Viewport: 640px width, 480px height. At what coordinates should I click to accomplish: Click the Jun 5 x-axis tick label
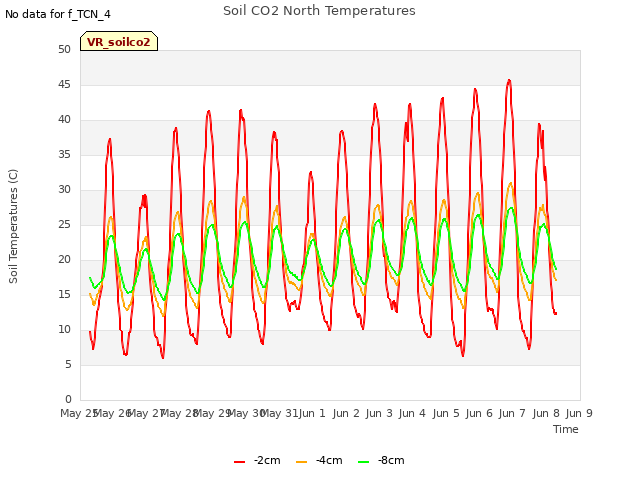click(x=446, y=413)
